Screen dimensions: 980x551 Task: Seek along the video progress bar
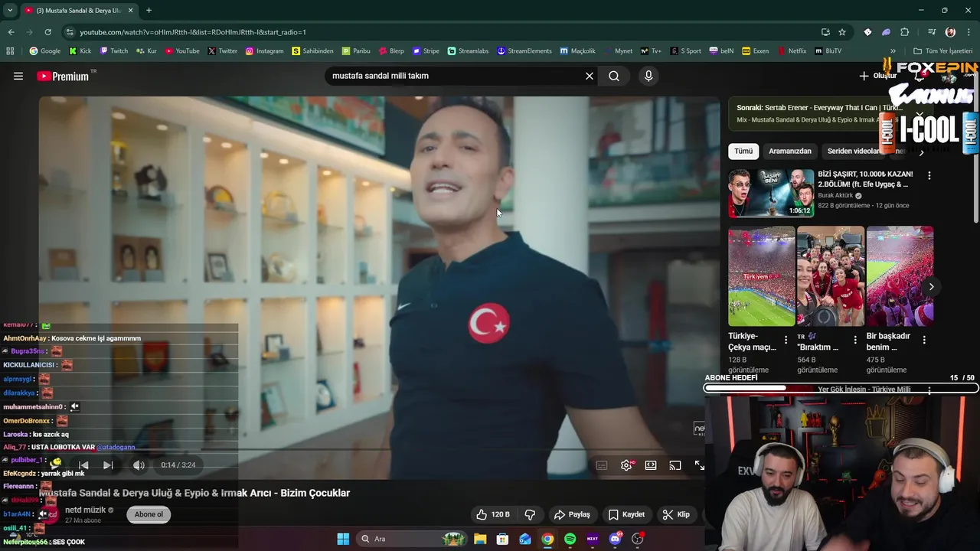380,449
